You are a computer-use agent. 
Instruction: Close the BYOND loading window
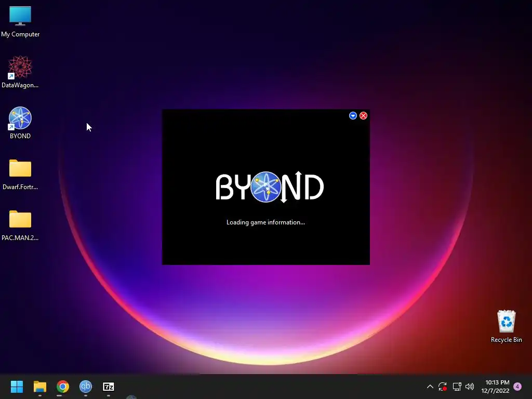pos(363,116)
